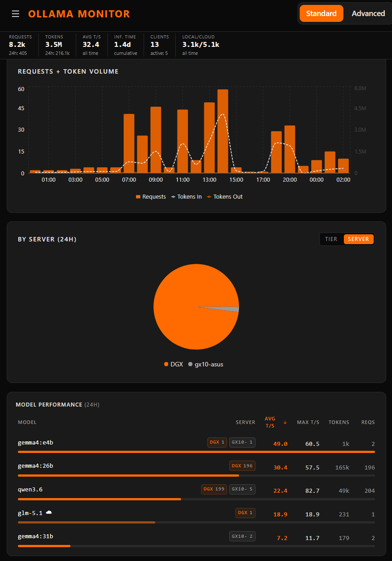This screenshot has width=392, height=561.
Task: Switch to Standard view mode
Action: 321,13
